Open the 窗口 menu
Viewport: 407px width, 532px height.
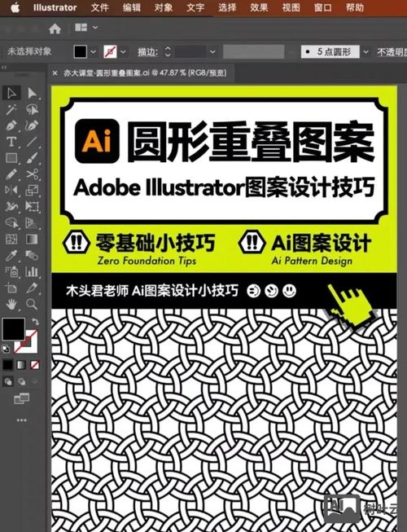(x=323, y=7)
